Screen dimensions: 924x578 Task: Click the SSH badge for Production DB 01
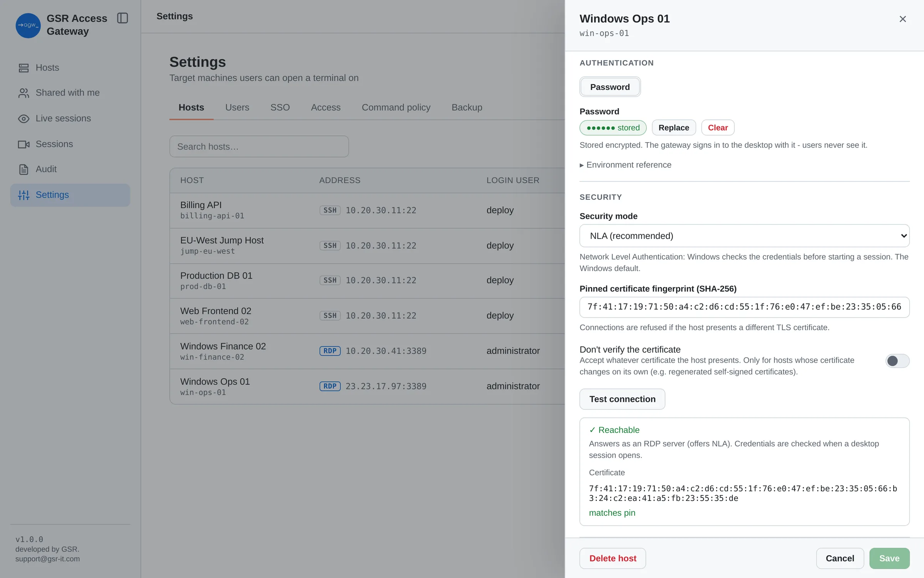pos(330,280)
